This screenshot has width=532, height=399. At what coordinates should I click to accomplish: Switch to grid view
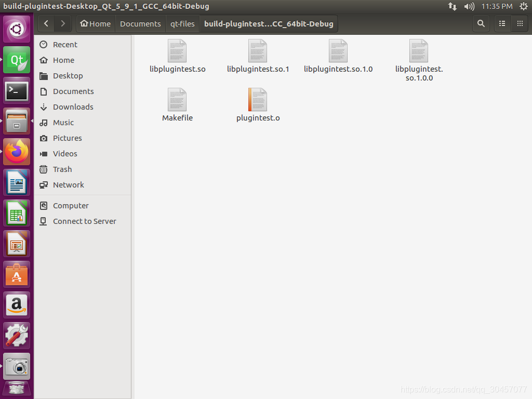click(520, 23)
